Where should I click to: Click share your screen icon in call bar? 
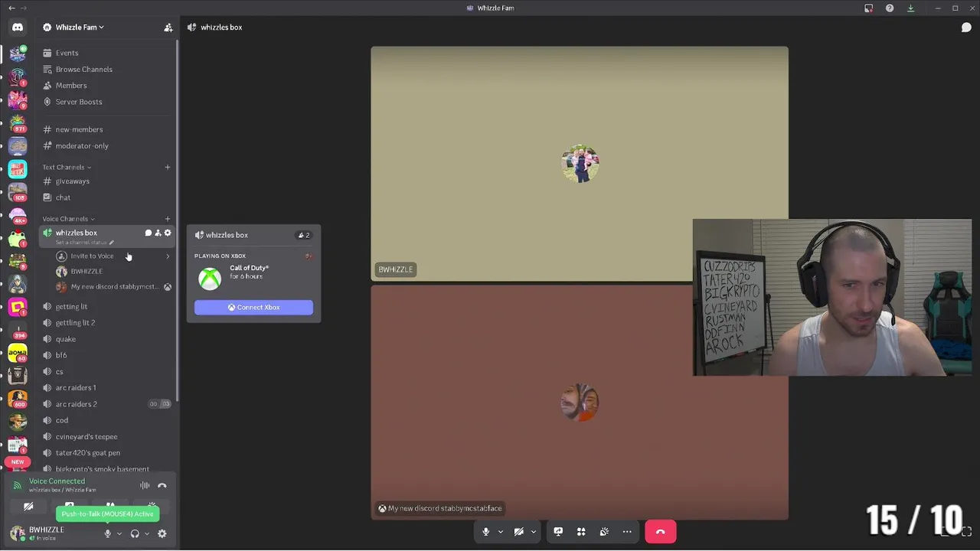coord(558,532)
